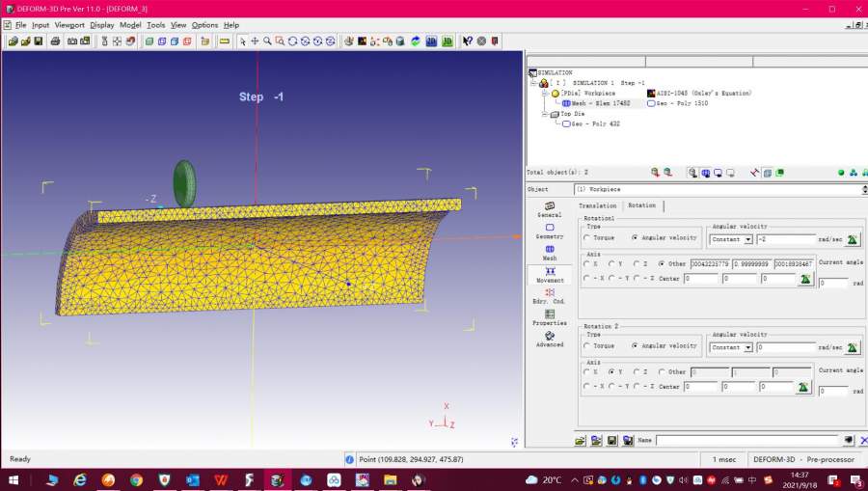Collapse the Top Die tree node
This screenshot has height=491, width=868.
(546, 114)
